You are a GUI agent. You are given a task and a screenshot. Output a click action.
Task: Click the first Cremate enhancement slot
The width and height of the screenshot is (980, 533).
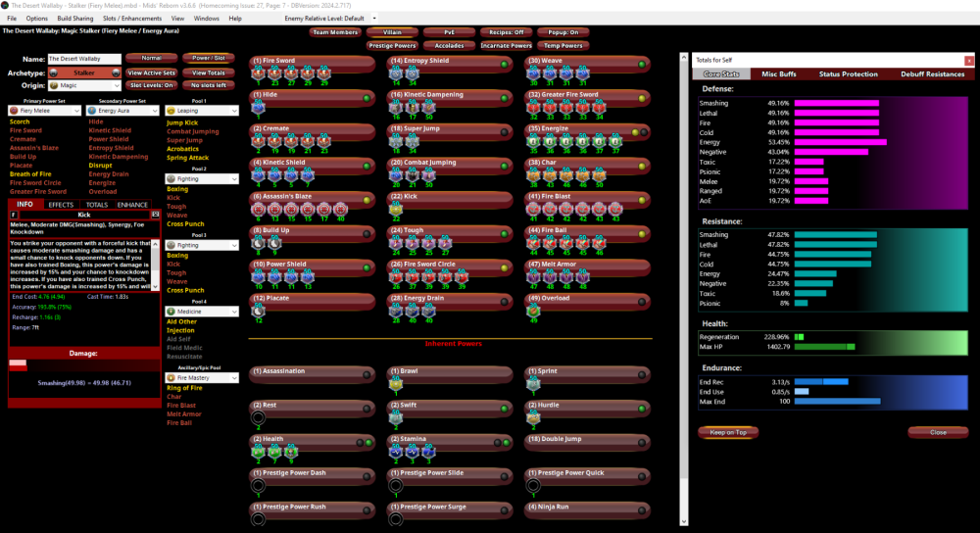(258, 140)
